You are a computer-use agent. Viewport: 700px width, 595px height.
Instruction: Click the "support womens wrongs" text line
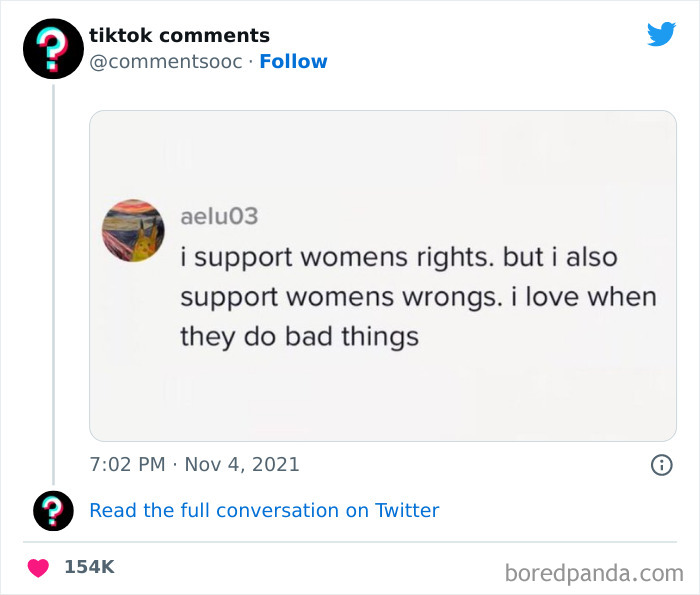418,297
